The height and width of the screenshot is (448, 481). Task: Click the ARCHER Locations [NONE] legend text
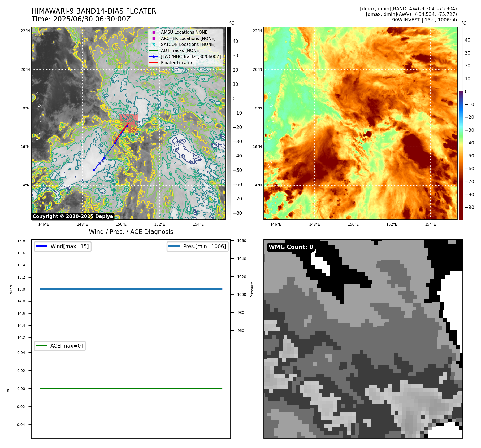[188, 38]
